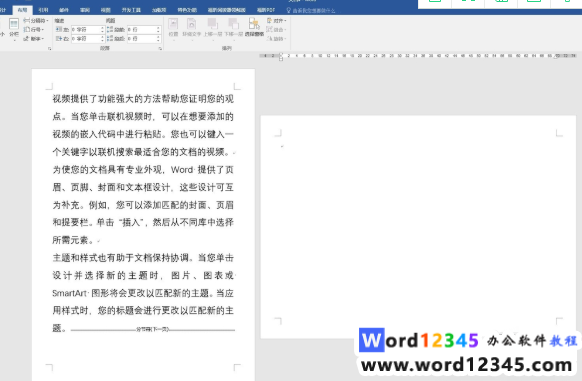The height and width of the screenshot is (381, 582).
Task: Open the 对齐 align dropdown
Action: pos(277,20)
